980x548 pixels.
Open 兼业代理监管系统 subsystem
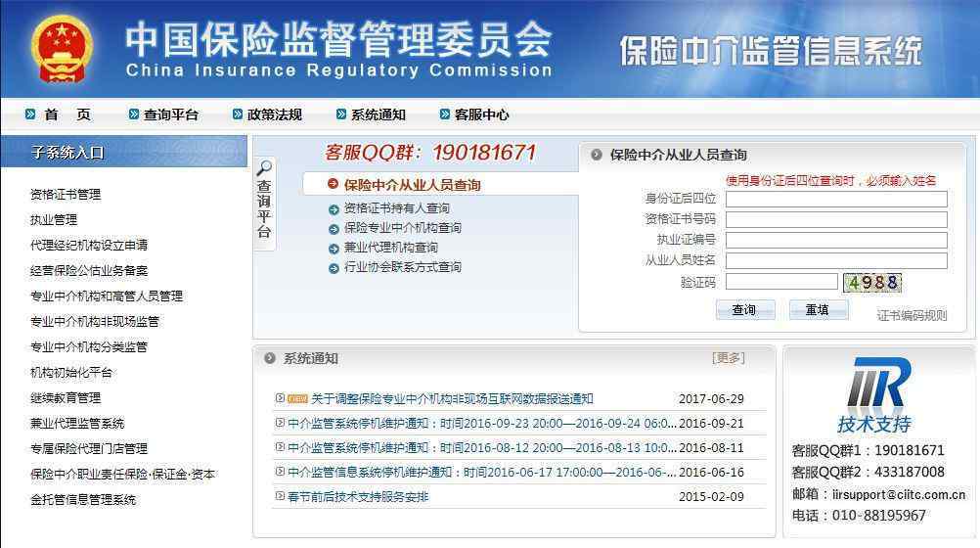click(x=77, y=424)
